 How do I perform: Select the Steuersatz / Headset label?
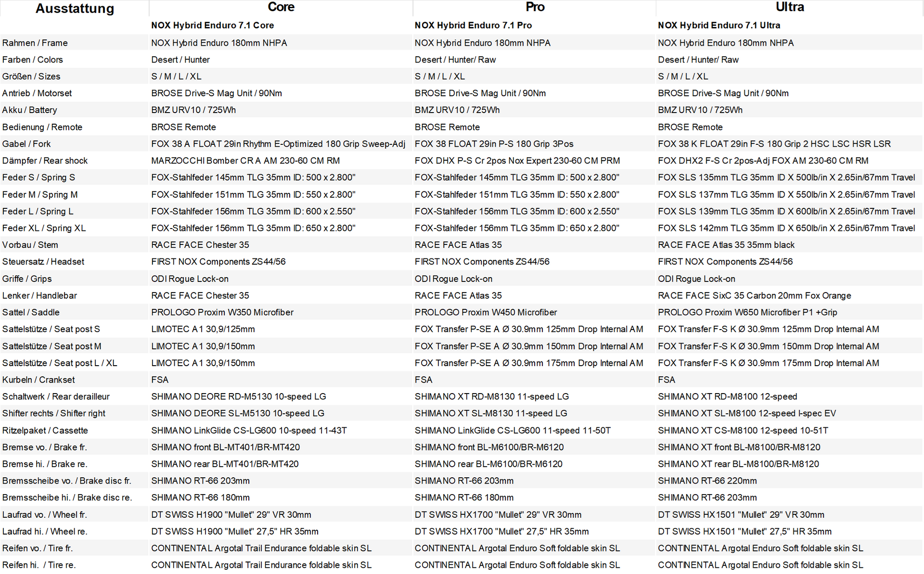pos(43,262)
